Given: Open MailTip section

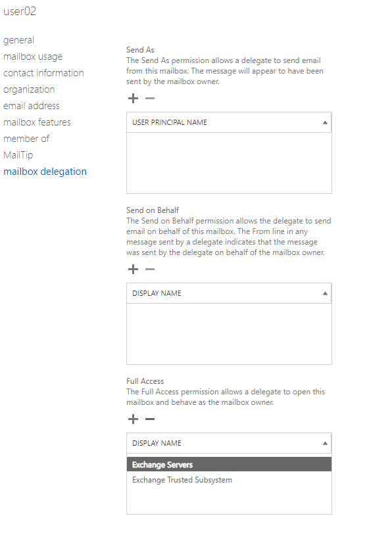Looking at the screenshot, I should [18, 155].
